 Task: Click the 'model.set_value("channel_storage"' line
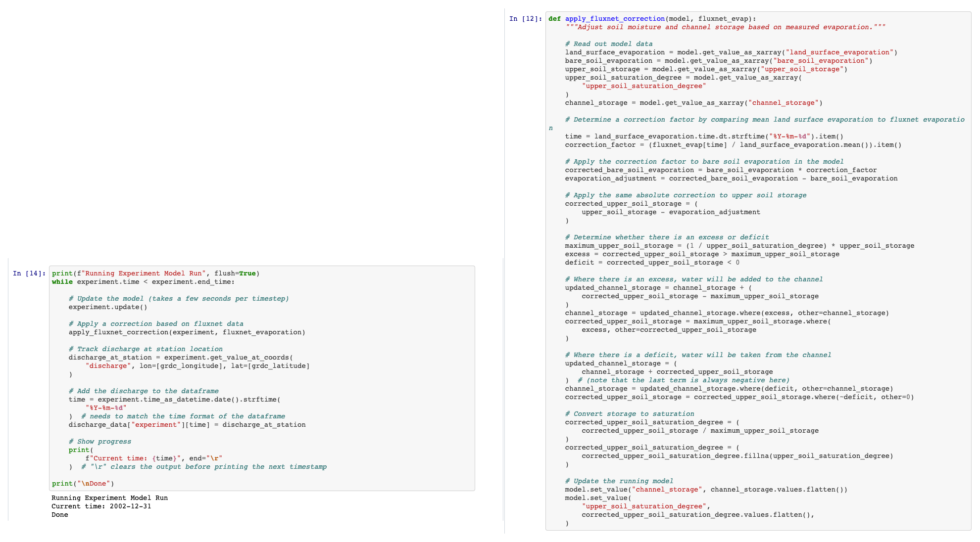[x=706, y=490]
